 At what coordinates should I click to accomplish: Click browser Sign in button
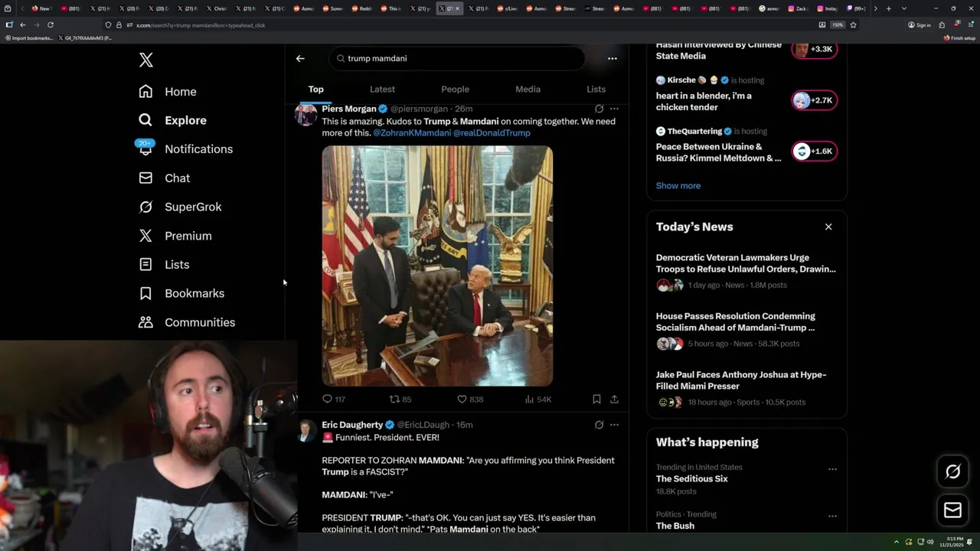pos(919,25)
